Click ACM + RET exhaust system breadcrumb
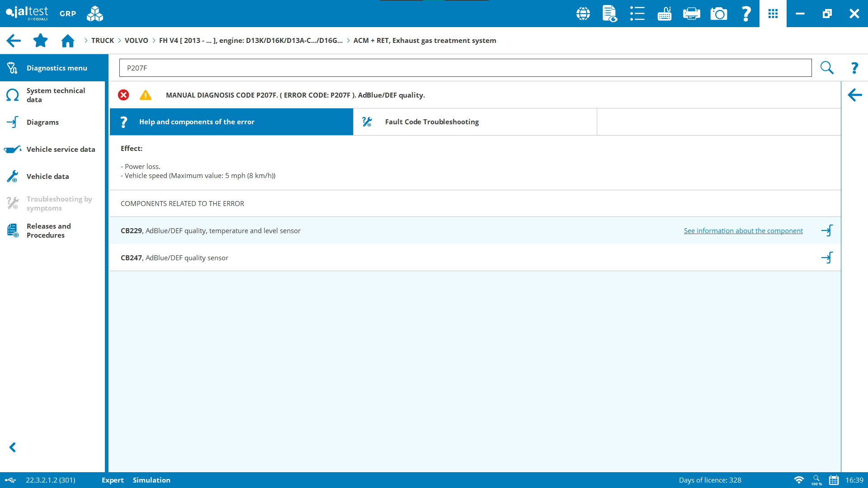 (425, 41)
